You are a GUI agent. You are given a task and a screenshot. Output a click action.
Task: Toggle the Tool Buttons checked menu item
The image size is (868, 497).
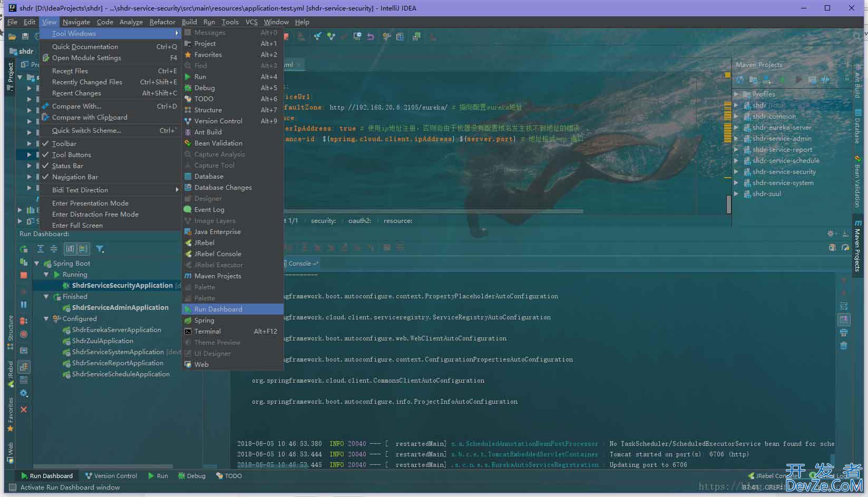coord(111,155)
